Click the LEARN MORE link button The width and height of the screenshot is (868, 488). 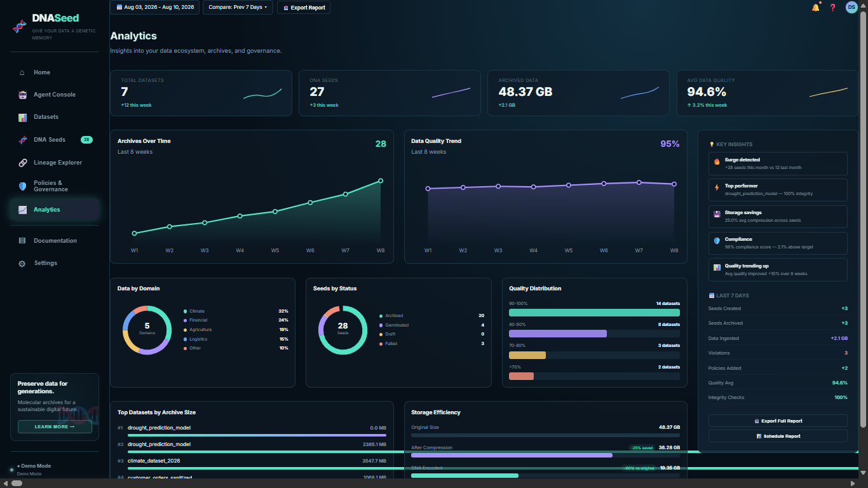click(55, 426)
